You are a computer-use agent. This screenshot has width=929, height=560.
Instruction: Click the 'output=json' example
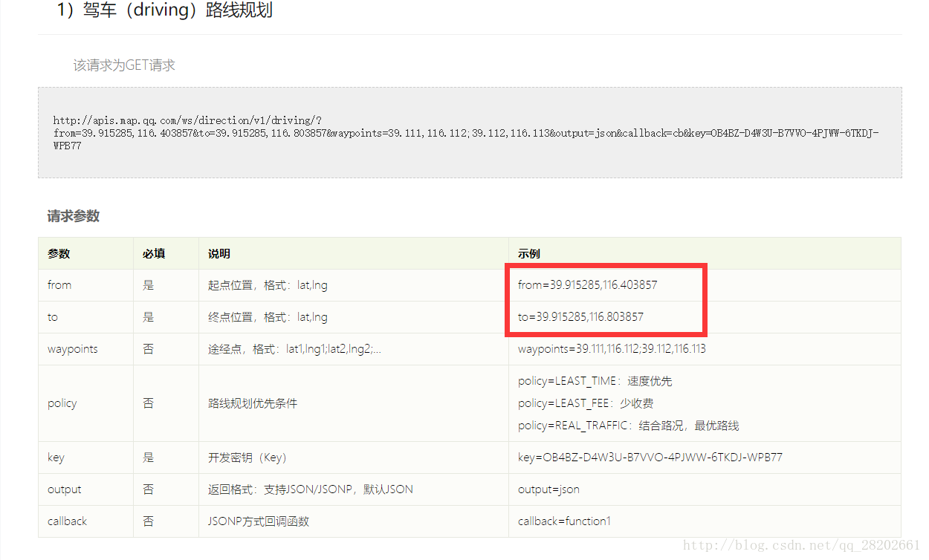[x=549, y=489]
